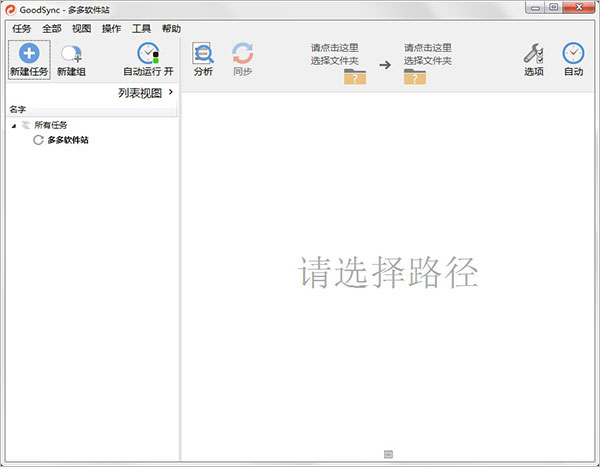Screen dimensions: 600x467
Task: Click the 名字 column header
Action: click(x=18, y=109)
